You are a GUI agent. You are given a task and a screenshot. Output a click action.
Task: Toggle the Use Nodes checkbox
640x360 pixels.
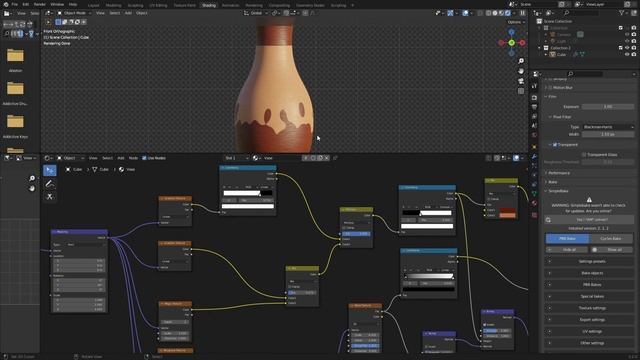(x=144, y=158)
